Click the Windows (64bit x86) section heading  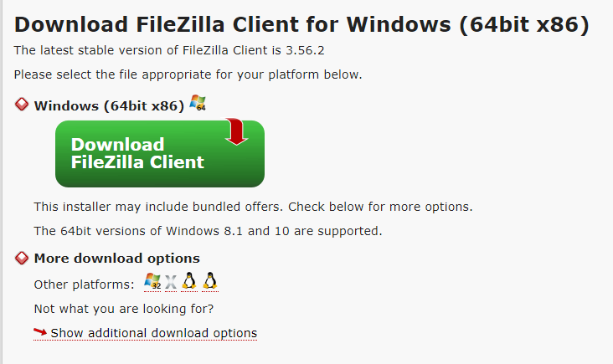click(x=109, y=105)
